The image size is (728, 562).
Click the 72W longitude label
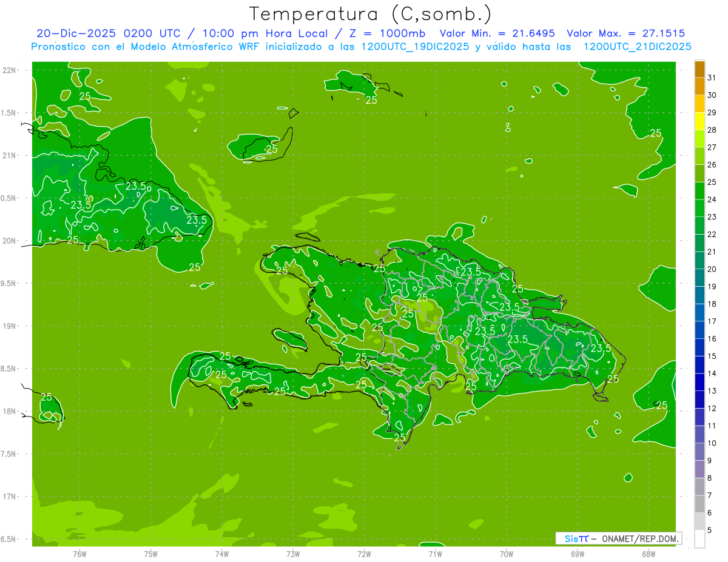coord(364,554)
